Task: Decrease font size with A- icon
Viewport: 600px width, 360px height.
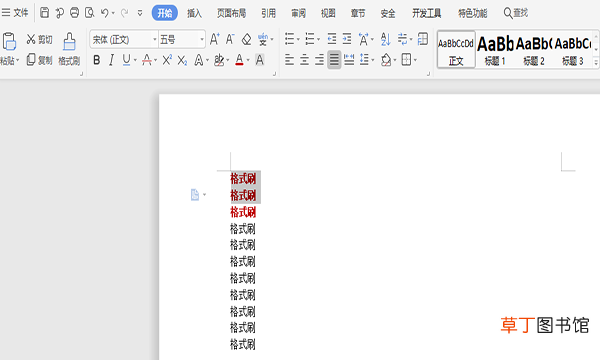Action: tap(230, 39)
